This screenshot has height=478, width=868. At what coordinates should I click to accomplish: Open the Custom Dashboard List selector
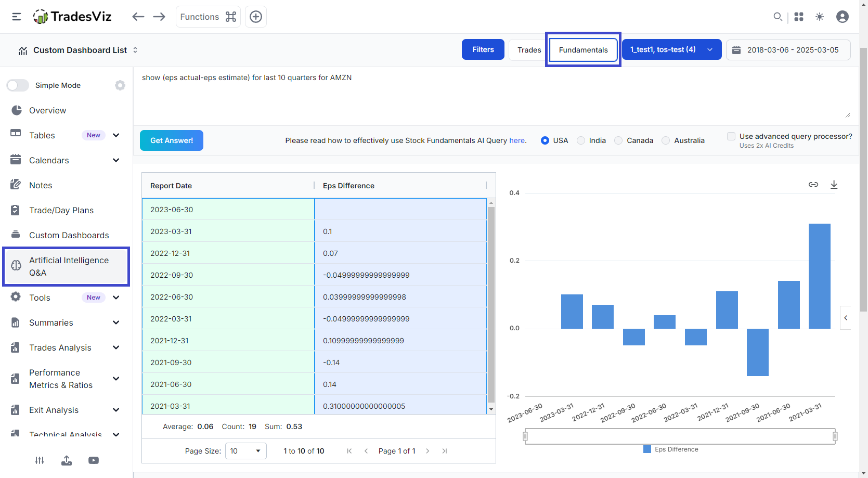(x=78, y=50)
